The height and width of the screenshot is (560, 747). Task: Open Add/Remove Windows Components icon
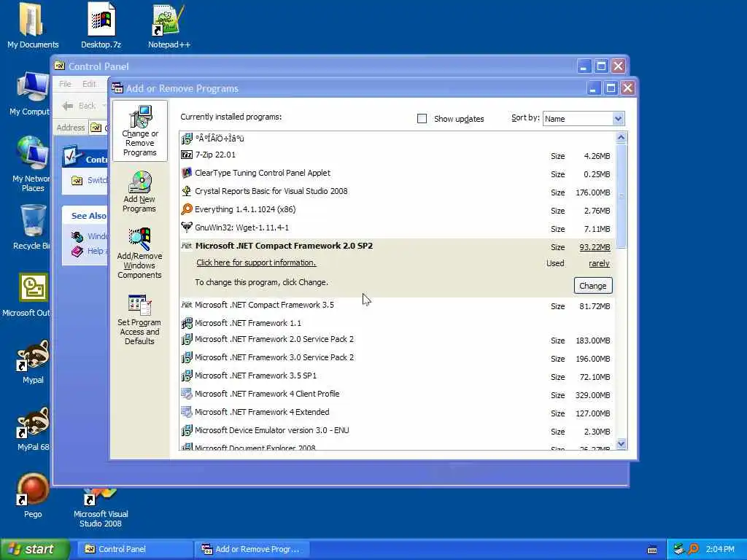(139, 253)
